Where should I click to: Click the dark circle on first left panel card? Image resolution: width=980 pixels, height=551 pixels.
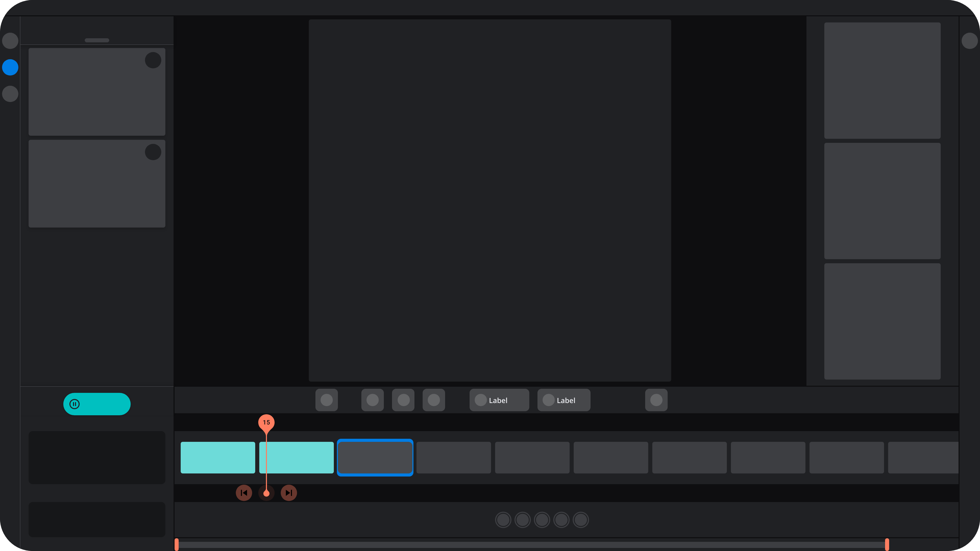tap(153, 60)
